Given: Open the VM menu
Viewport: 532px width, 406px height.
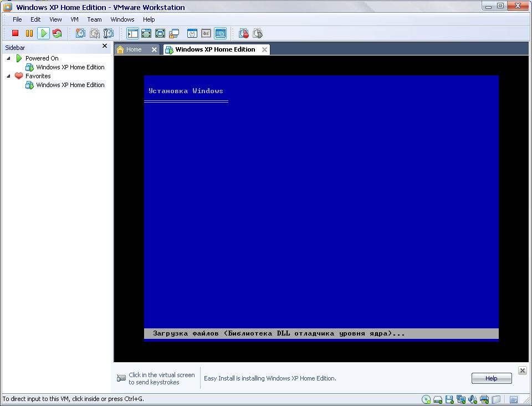Looking at the screenshot, I should point(74,19).
